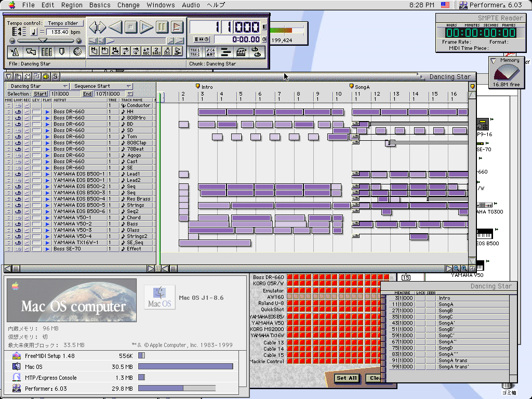Click the Set All button
The width and height of the screenshot is (532, 399).
coord(347,378)
